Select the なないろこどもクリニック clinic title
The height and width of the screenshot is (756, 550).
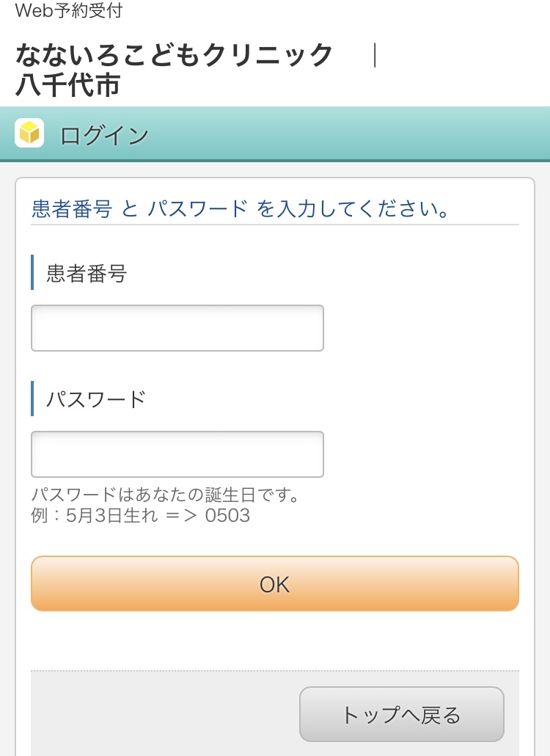click(174, 54)
